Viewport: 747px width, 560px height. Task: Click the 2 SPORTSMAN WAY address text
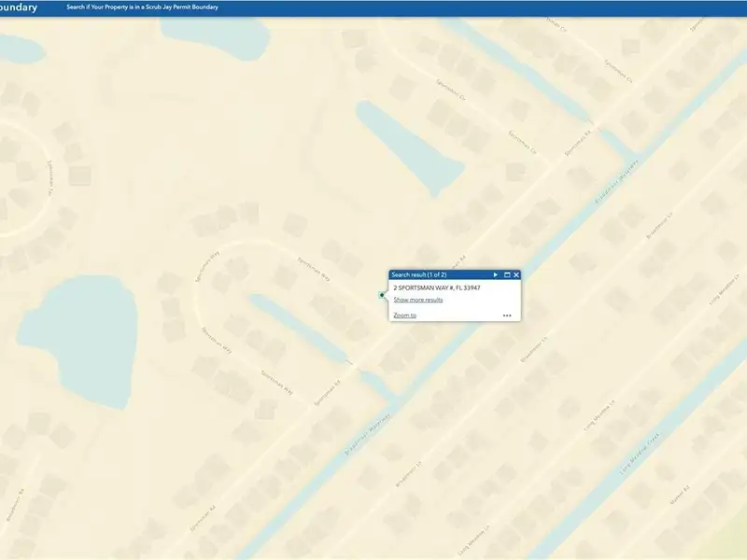pos(437,288)
